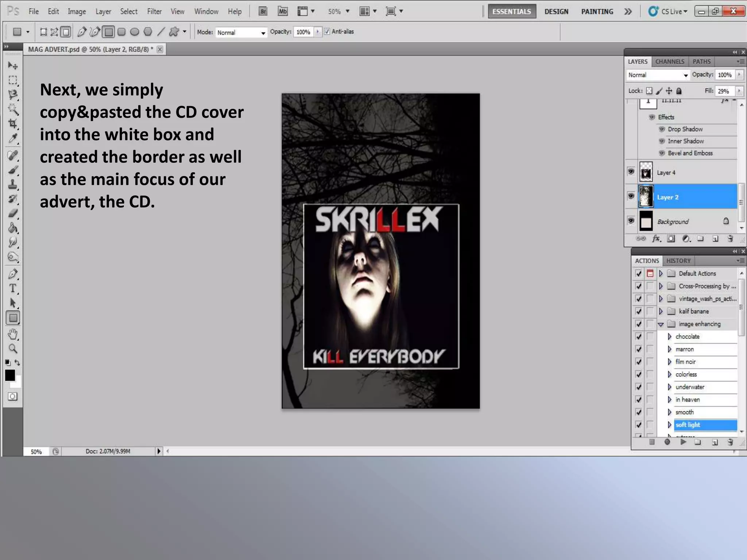Delete layer trash icon in Layers panel

pos(730,239)
